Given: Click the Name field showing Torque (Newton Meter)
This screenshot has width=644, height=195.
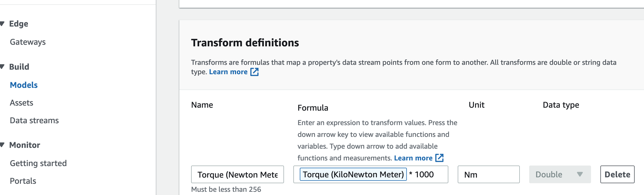Looking at the screenshot, I should point(237,174).
